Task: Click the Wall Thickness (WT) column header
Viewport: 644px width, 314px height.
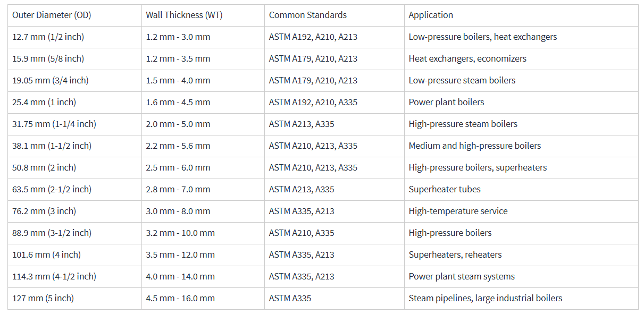Action: [x=184, y=15]
